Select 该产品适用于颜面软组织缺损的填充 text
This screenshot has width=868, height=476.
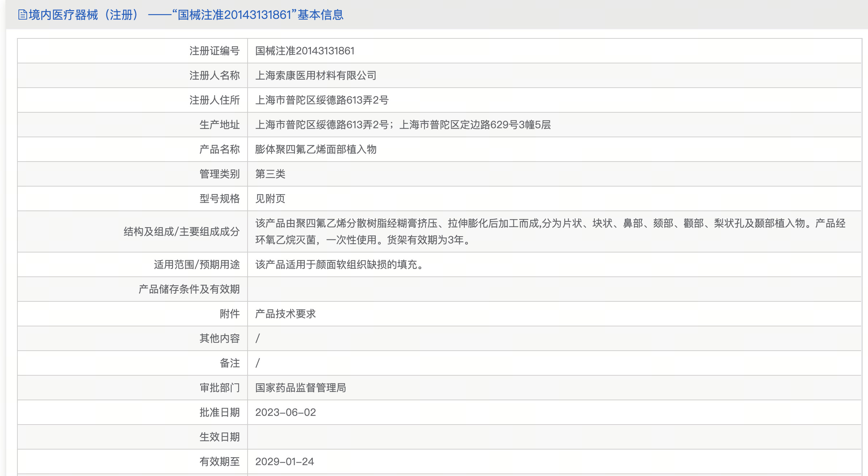(340, 264)
